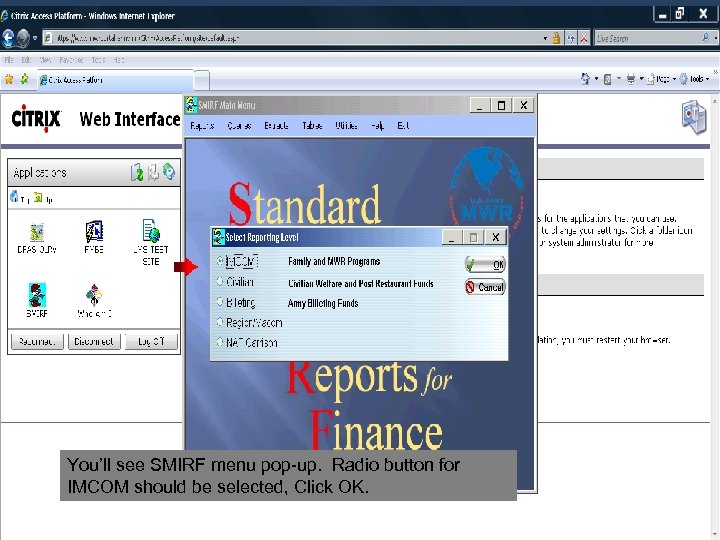720x540 pixels.
Task: Click the browser Forward button
Action: point(23,38)
